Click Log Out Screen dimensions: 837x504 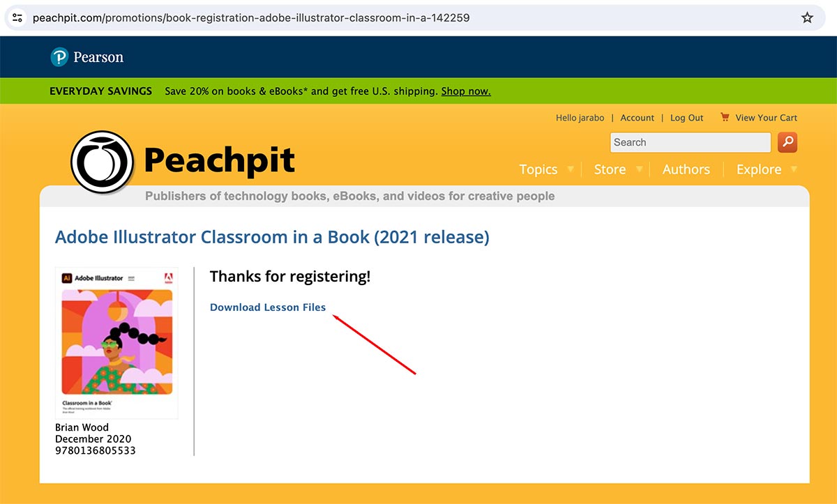coord(686,118)
